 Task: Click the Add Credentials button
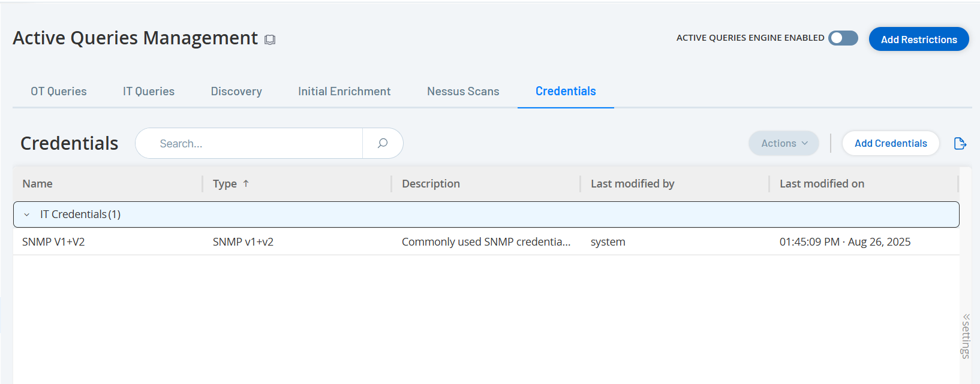(x=891, y=143)
